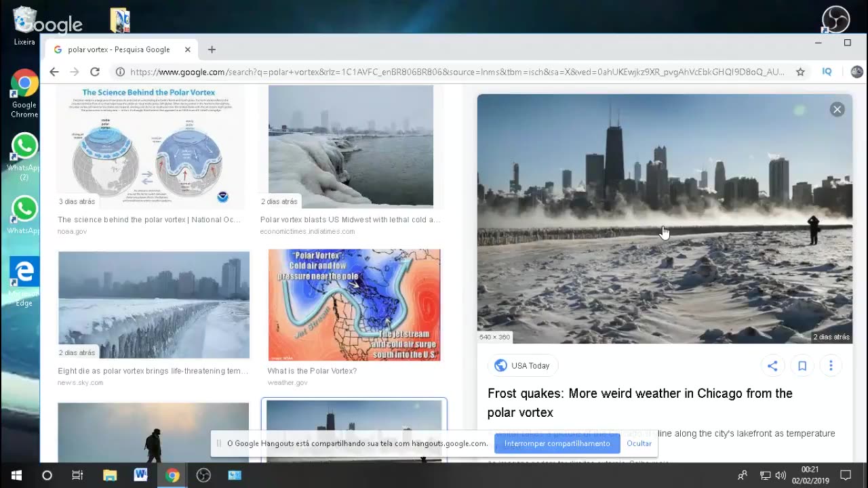Screen dimensions: 868x488
Task: Select silhouetted walker image thumbnail
Action: (x=153, y=432)
